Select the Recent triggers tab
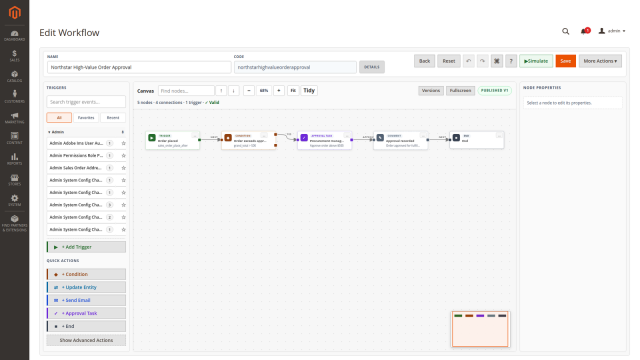 [x=113, y=118]
